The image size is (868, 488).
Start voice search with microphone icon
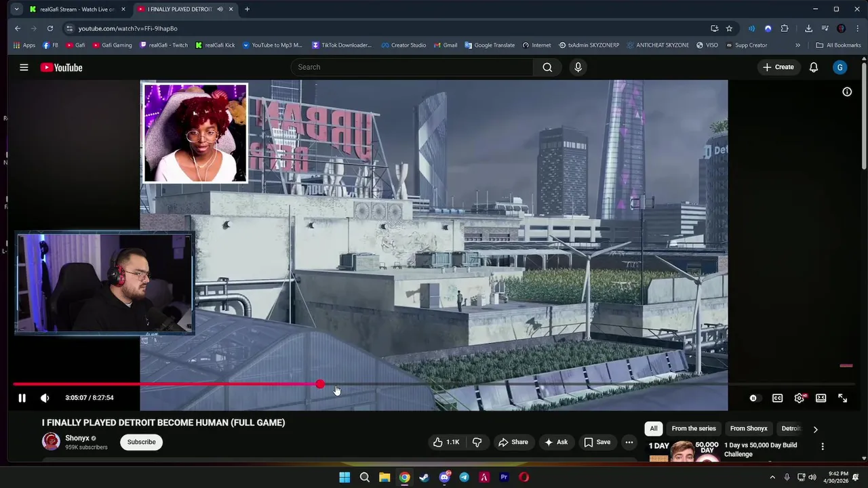(578, 67)
